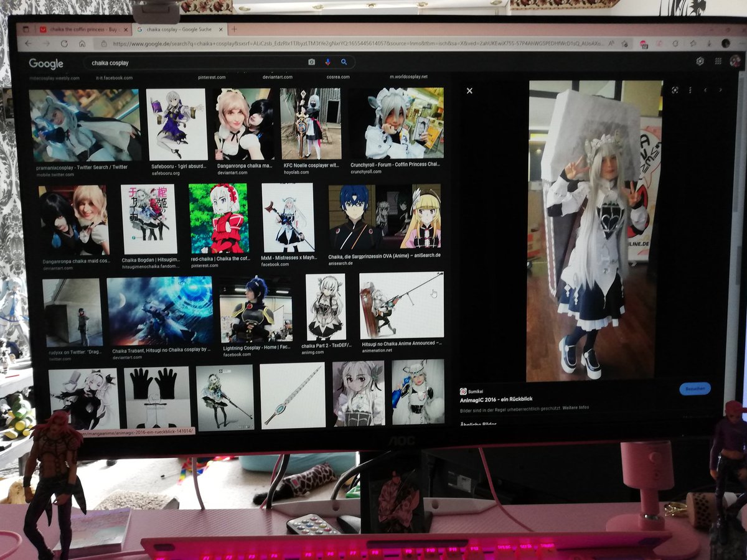Reload the Google search page
Screen dimensions: 747x560
click(63, 44)
